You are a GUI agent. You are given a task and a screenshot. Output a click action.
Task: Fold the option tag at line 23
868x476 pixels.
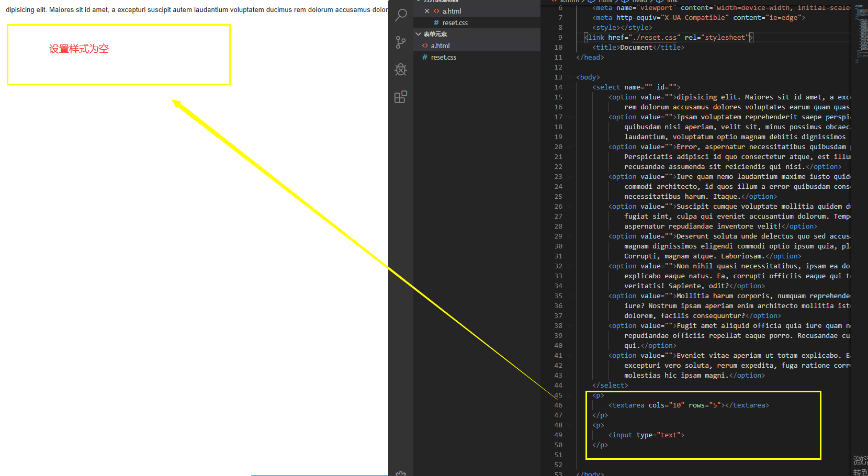point(571,176)
